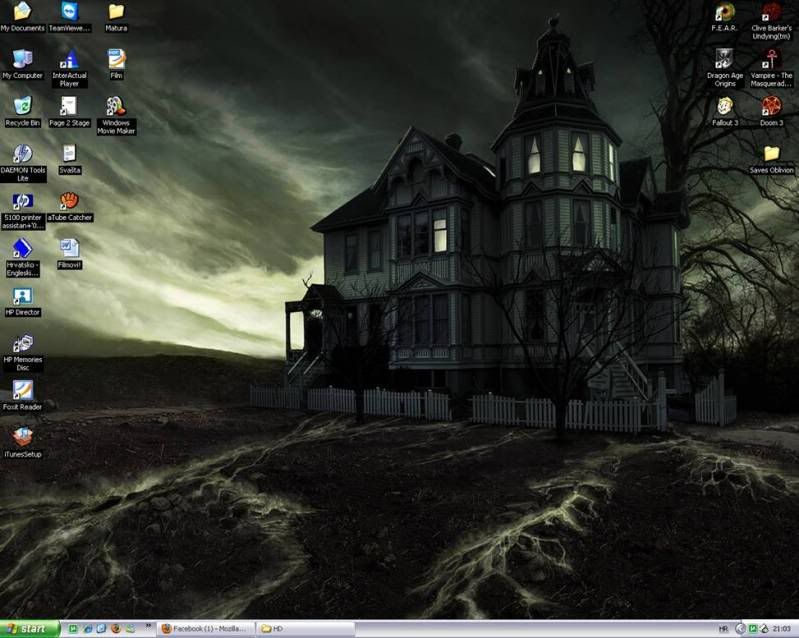Open the Doom 3 shortcut

click(771, 106)
